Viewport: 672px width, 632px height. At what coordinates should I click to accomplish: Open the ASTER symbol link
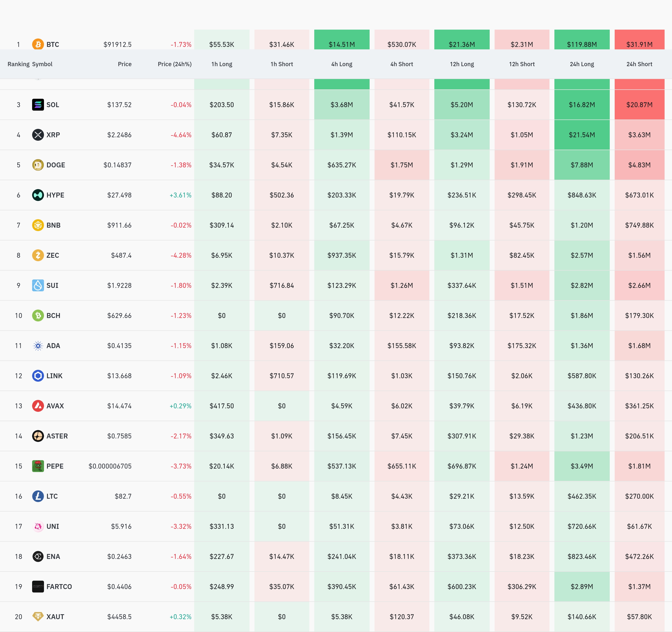[x=57, y=436]
